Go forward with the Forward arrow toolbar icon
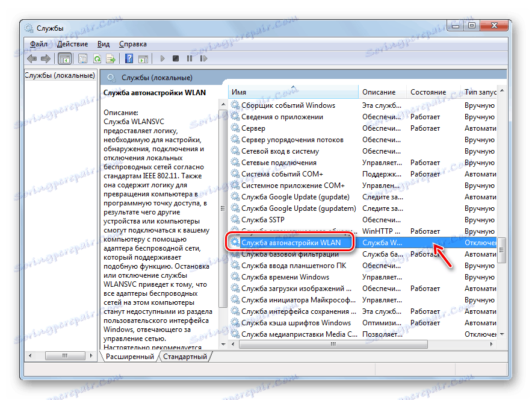This screenshot has height=400, width=532. coord(46,59)
